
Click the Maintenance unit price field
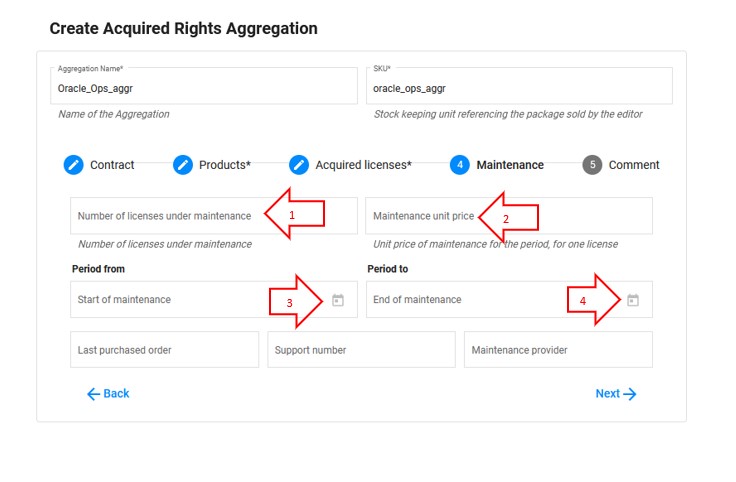click(x=420, y=216)
